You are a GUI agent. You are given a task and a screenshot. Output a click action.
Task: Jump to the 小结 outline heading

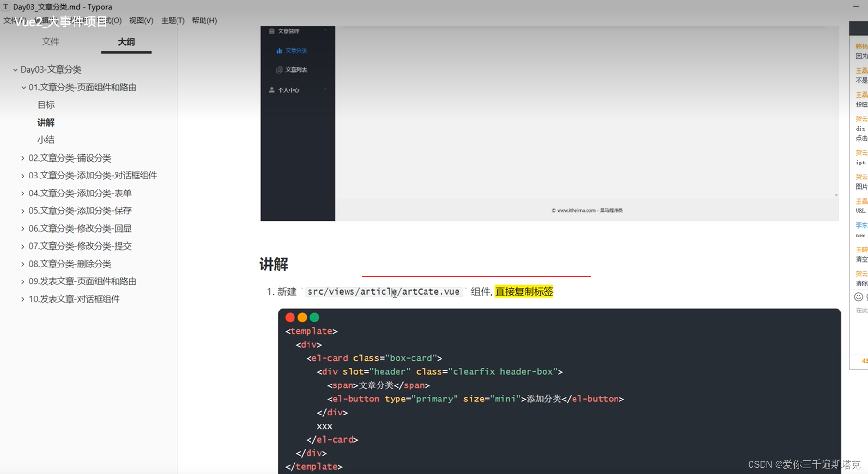(46, 140)
